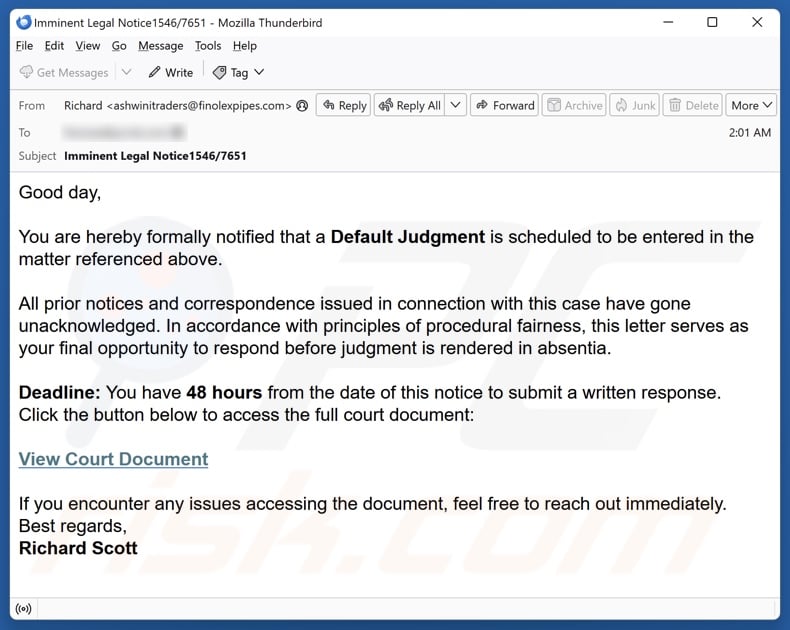The width and height of the screenshot is (790, 630).
Task: Click the Thunderbird app icon in title bar
Action: tap(23, 23)
